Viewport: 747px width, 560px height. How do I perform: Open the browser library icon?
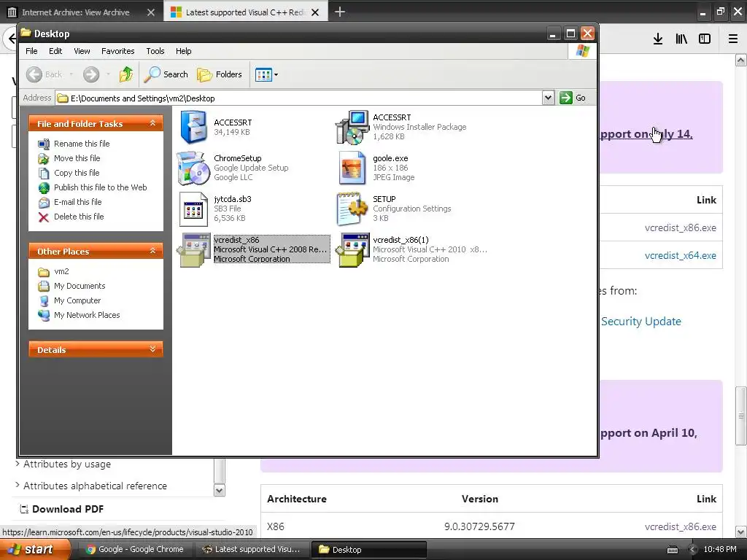coord(681,39)
